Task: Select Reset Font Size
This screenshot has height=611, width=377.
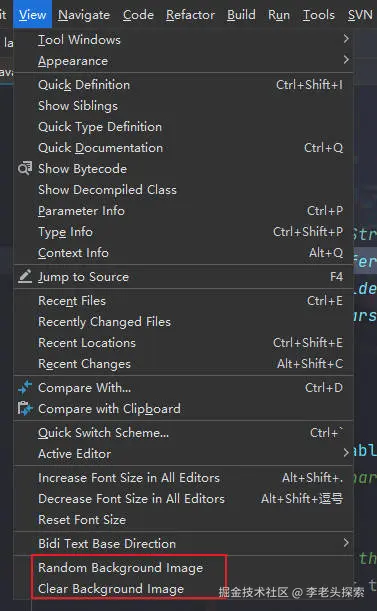Action: click(184, 520)
